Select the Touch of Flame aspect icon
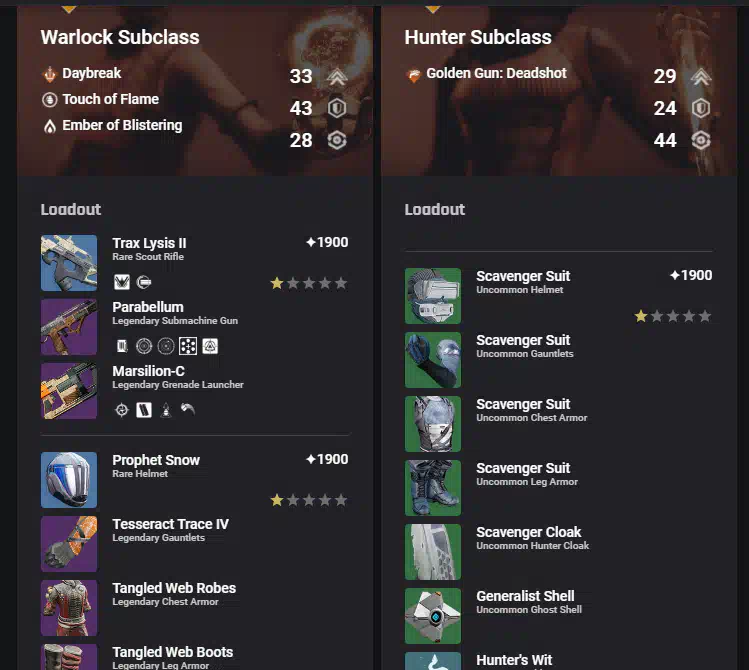Screen dimensions: 749x670 (x=49, y=100)
